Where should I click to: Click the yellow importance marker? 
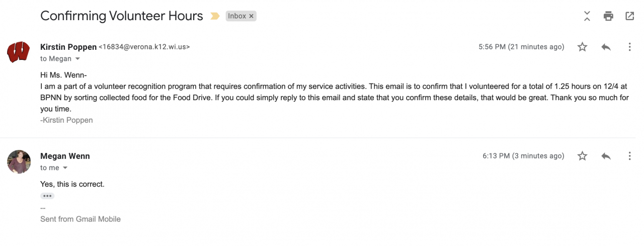[215, 16]
